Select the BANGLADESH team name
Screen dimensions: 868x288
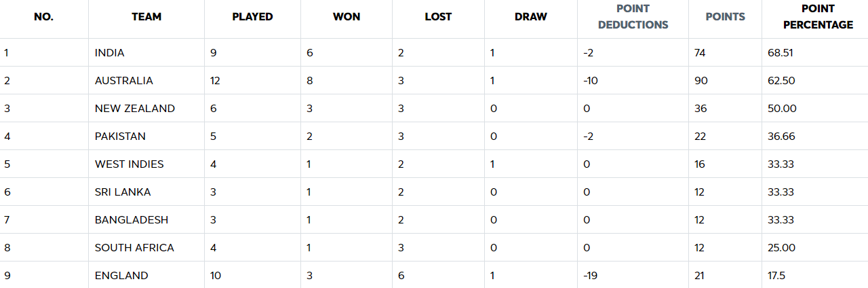pyautogui.click(x=132, y=220)
